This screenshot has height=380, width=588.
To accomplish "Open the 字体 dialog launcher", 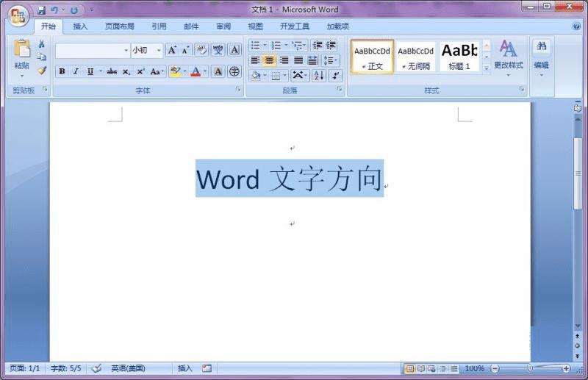I will click(238, 89).
